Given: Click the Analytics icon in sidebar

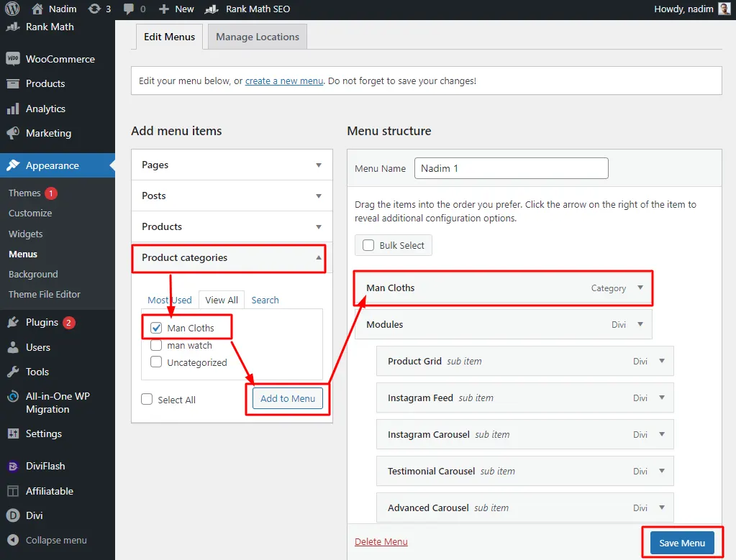Looking at the screenshot, I should (x=14, y=108).
